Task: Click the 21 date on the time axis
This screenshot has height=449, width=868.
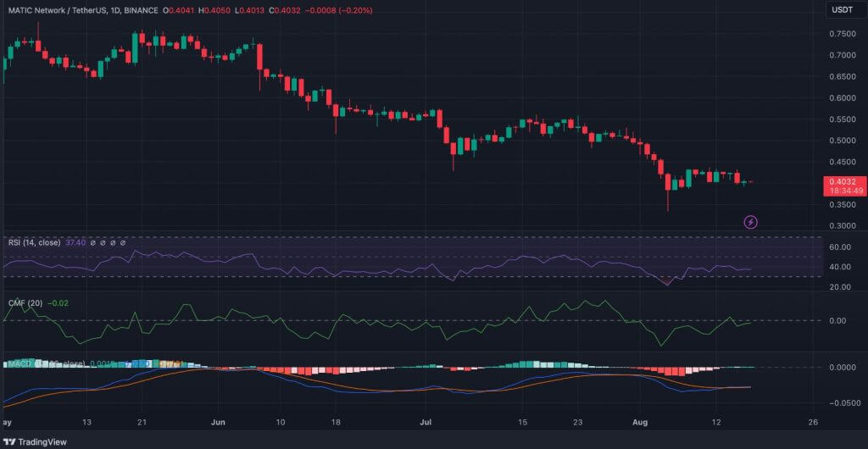Action: click(142, 423)
